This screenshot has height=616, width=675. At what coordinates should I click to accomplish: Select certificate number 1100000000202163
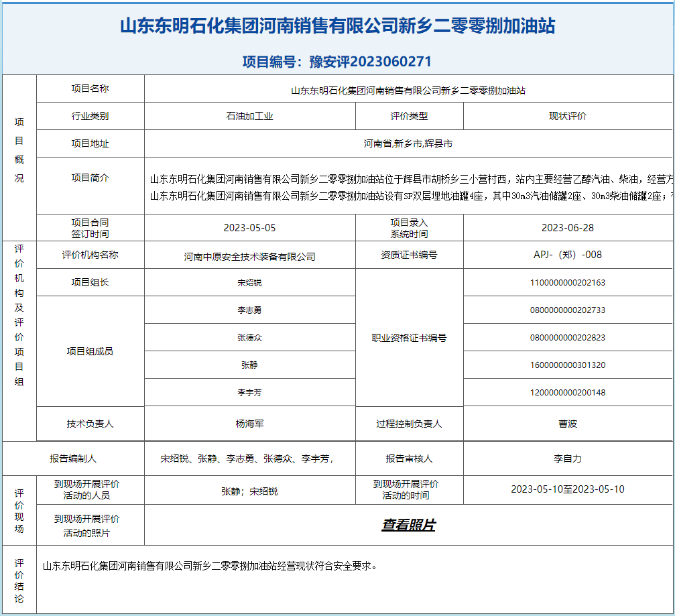567,283
